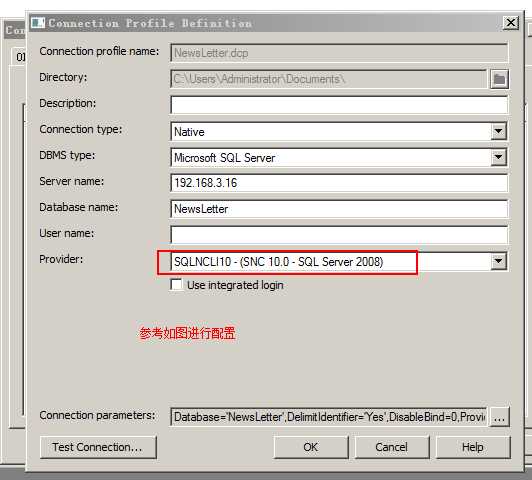Screen dimensions: 532x480
Task: Click the dialog title bar app icon
Action: tap(38, 23)
